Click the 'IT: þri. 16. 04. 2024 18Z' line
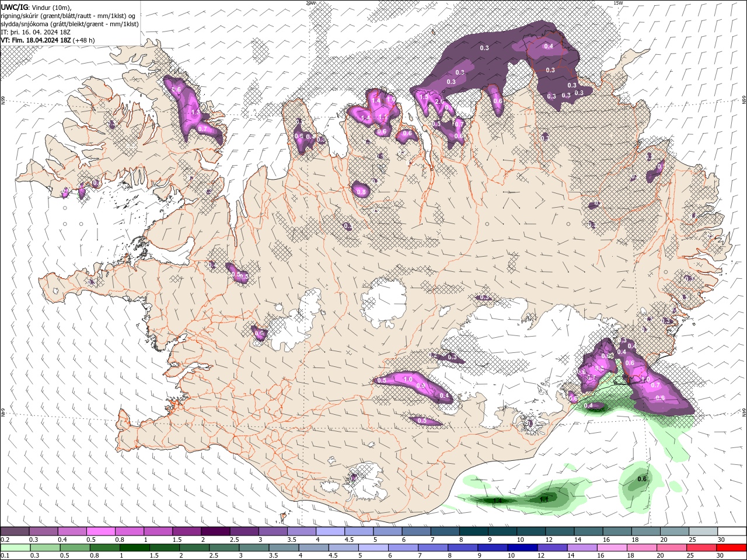The image size is (747, 560). pos(34,32)
